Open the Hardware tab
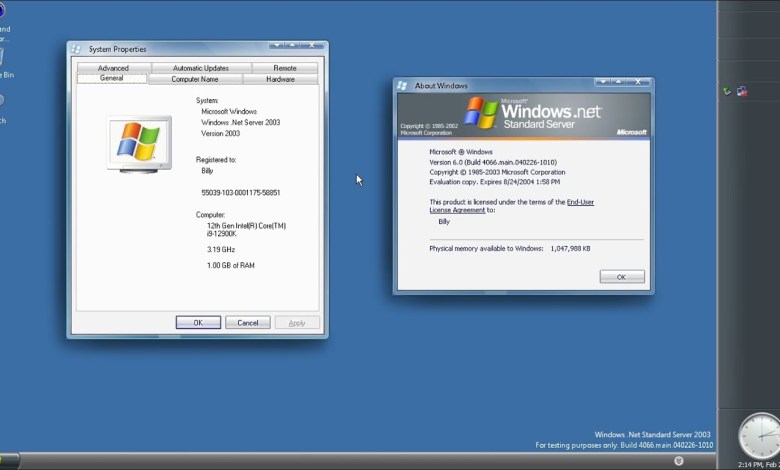Screen dimensions: 780x470 [x=280, y=79]
